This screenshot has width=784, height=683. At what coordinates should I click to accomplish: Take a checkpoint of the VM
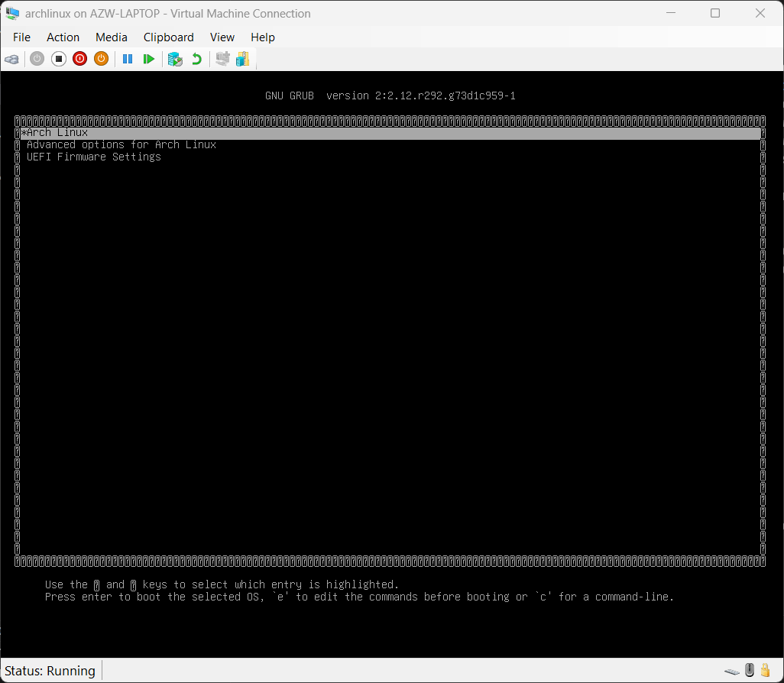point(175,59)
